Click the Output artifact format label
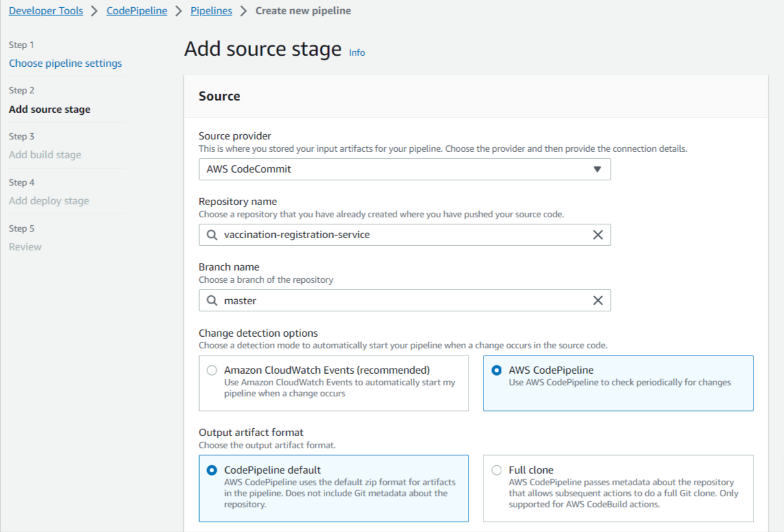The image size is (784, 532). pos(251,432)
